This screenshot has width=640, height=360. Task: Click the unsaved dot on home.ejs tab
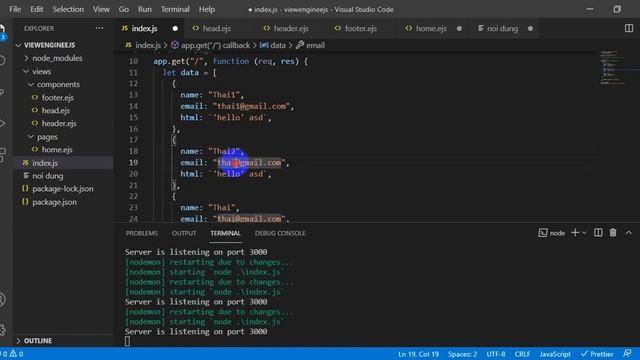click(459, 29)
